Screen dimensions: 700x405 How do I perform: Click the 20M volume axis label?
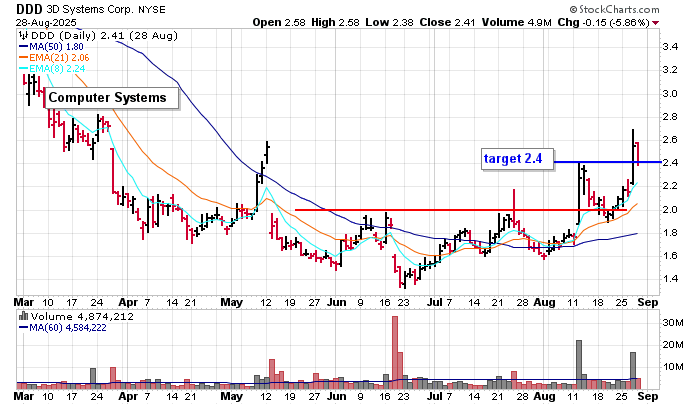673,345
